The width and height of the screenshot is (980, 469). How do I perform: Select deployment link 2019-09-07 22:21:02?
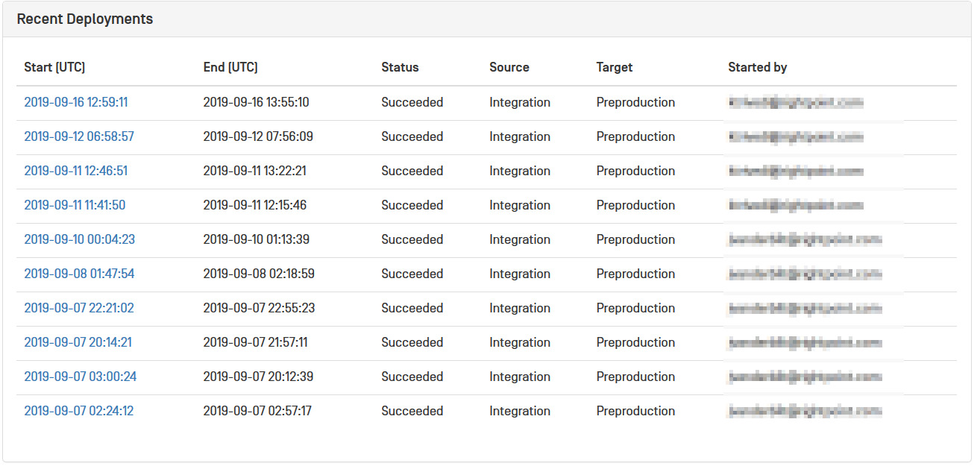click(x=79, y=308)
